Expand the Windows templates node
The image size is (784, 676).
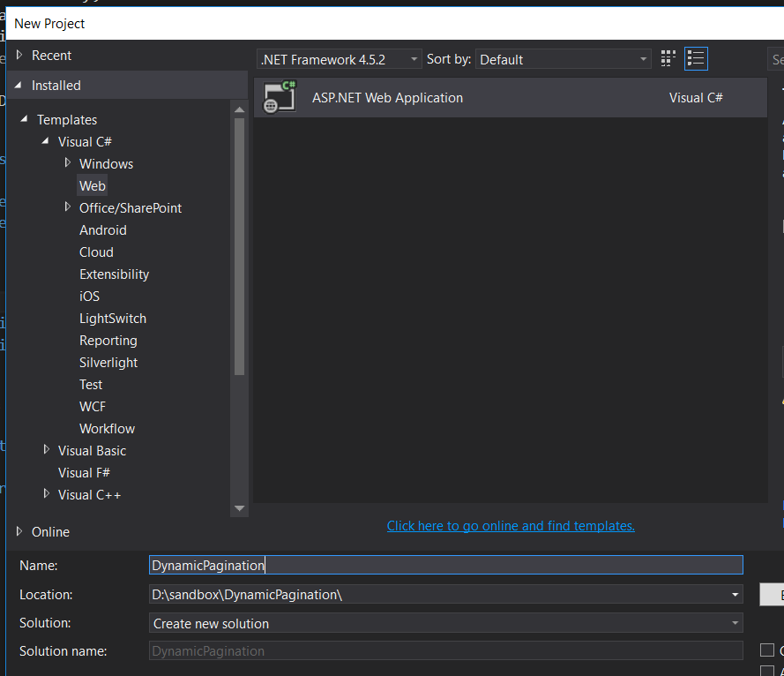point(68,163)
